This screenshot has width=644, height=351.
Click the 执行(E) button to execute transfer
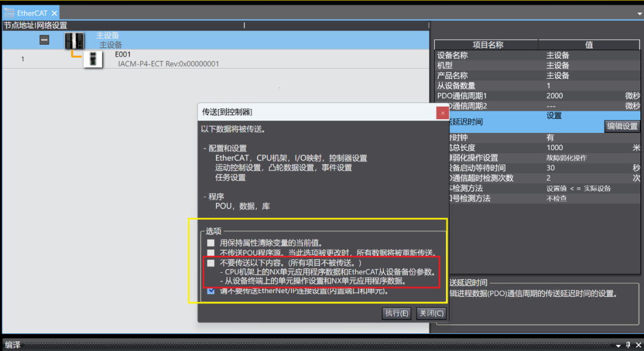(396, 313)
